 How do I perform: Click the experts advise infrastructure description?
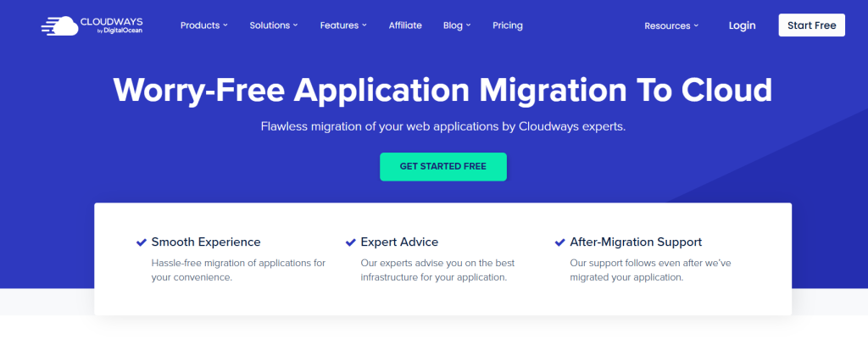point(437,270)
